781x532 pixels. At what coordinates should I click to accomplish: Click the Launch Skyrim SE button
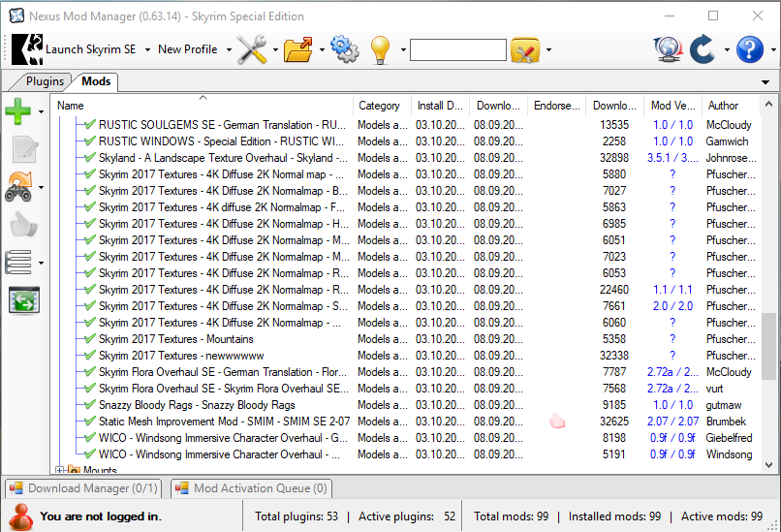[76, 49]
